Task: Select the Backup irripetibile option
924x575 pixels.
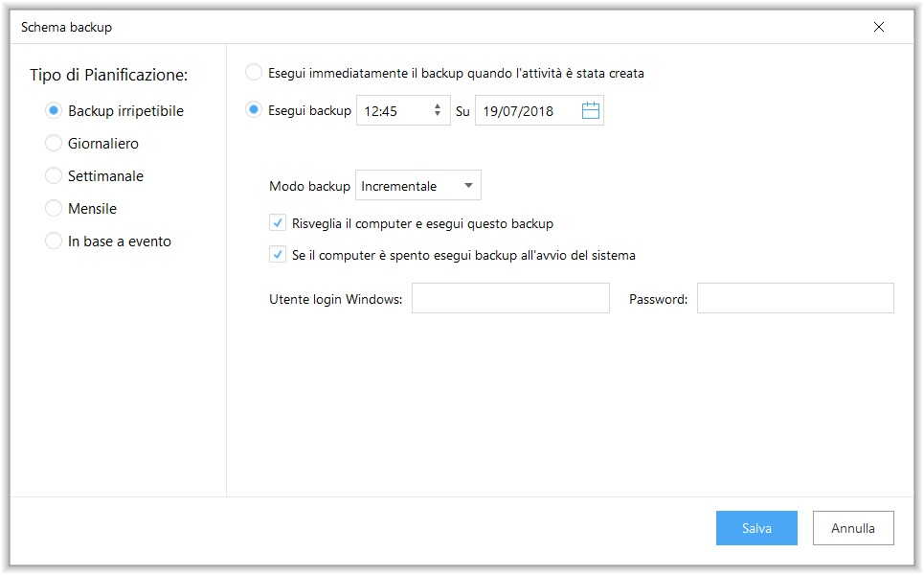Action: [54, 110]
